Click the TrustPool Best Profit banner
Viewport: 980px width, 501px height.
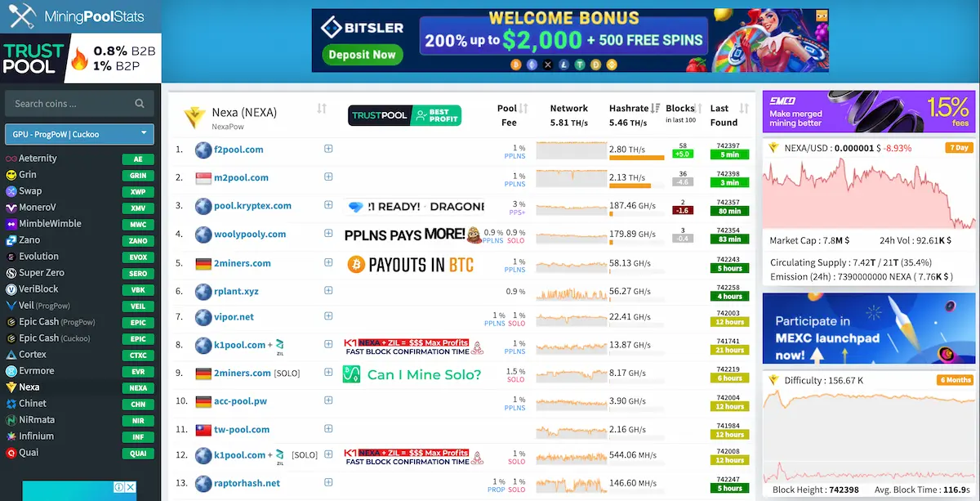click(x=404, y=115)
